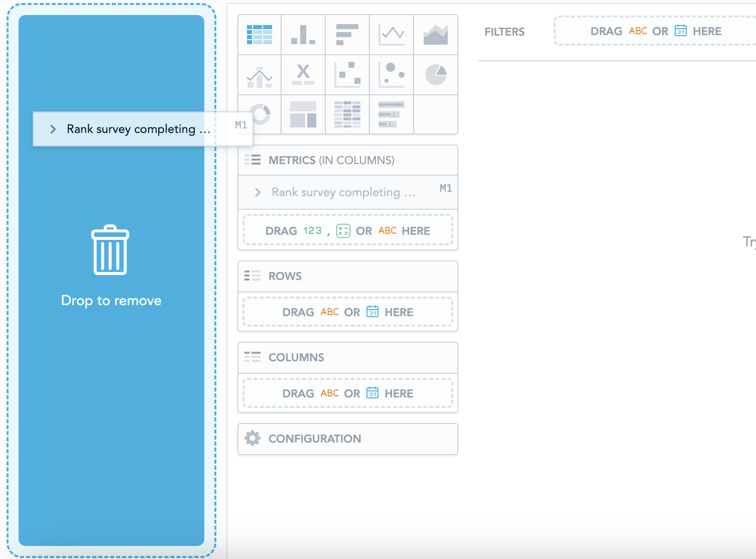Choose the headline (X) visualization
Viewport: 756px width, 559px height.
303,75
